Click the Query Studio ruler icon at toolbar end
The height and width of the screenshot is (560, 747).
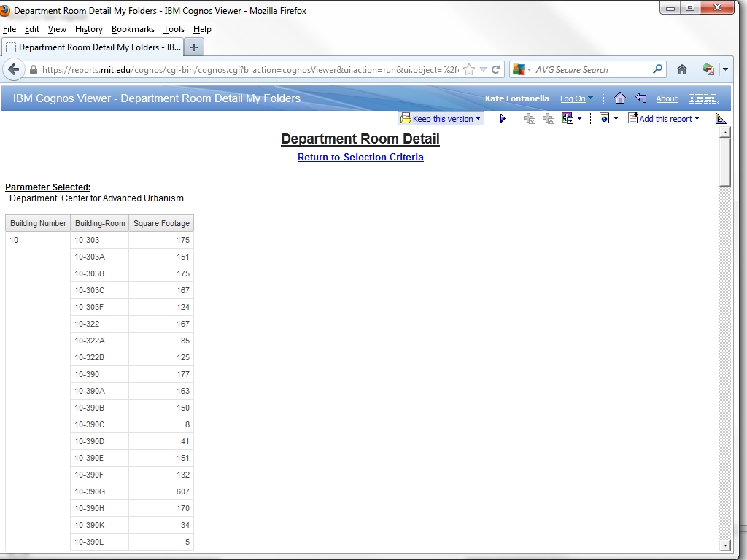click(x=721, y=119)
